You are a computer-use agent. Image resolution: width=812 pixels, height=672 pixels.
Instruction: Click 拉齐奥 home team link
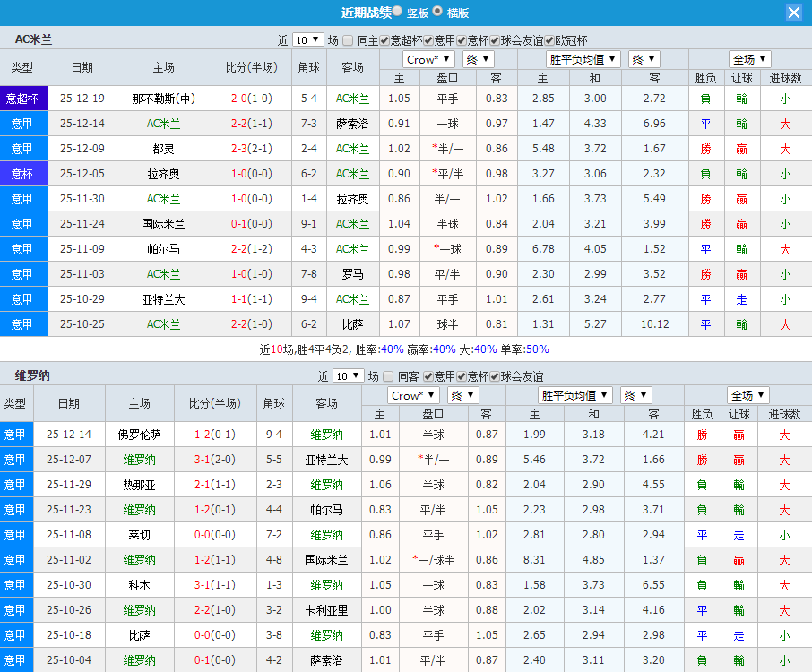point(164,173)
